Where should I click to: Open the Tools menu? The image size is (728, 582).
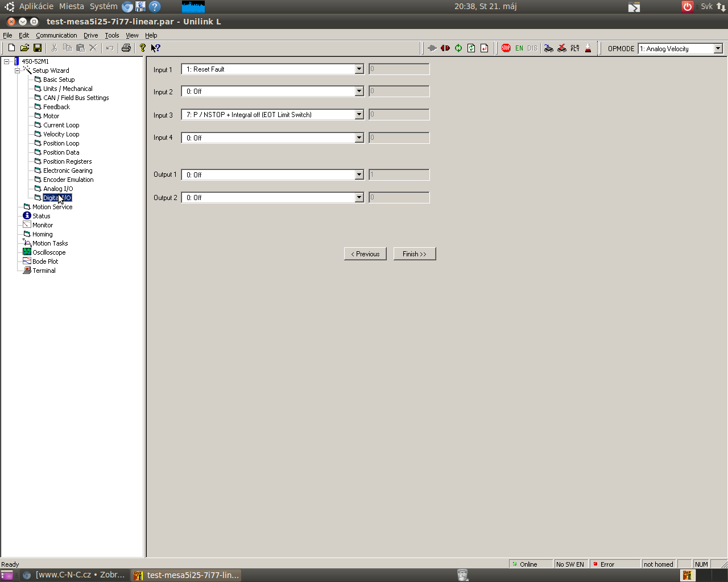[x=112, y=35]
